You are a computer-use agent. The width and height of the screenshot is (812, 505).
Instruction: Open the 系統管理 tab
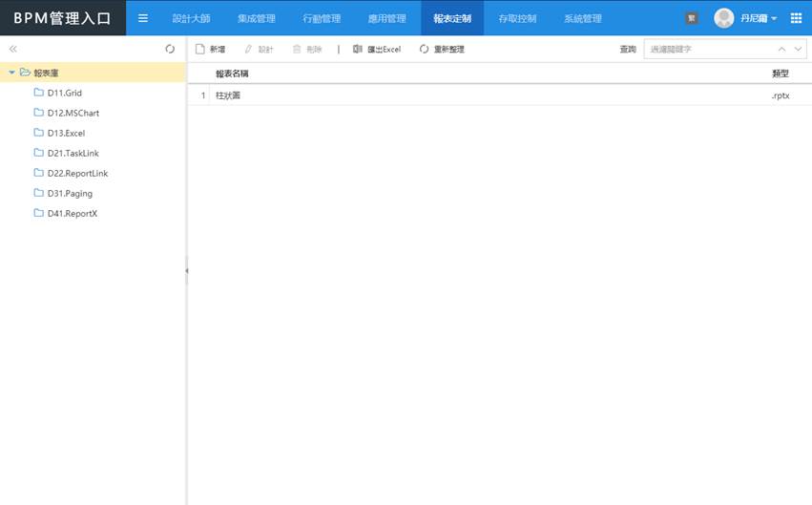583,19
